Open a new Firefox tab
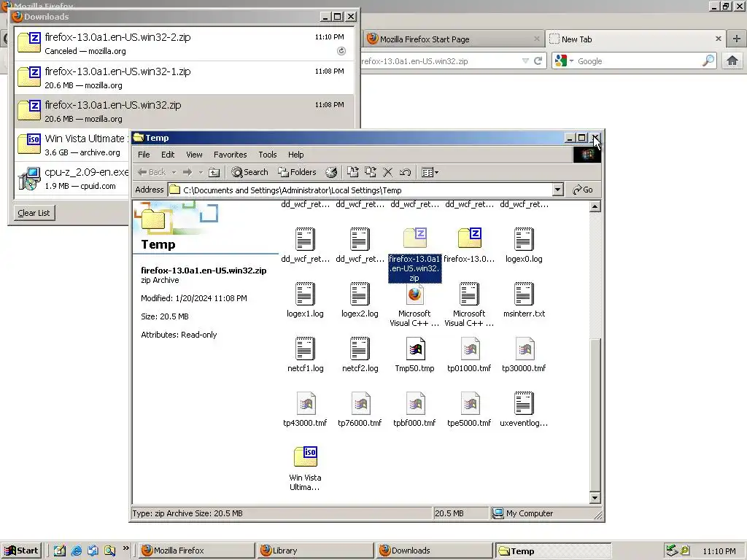 [736, 39]
